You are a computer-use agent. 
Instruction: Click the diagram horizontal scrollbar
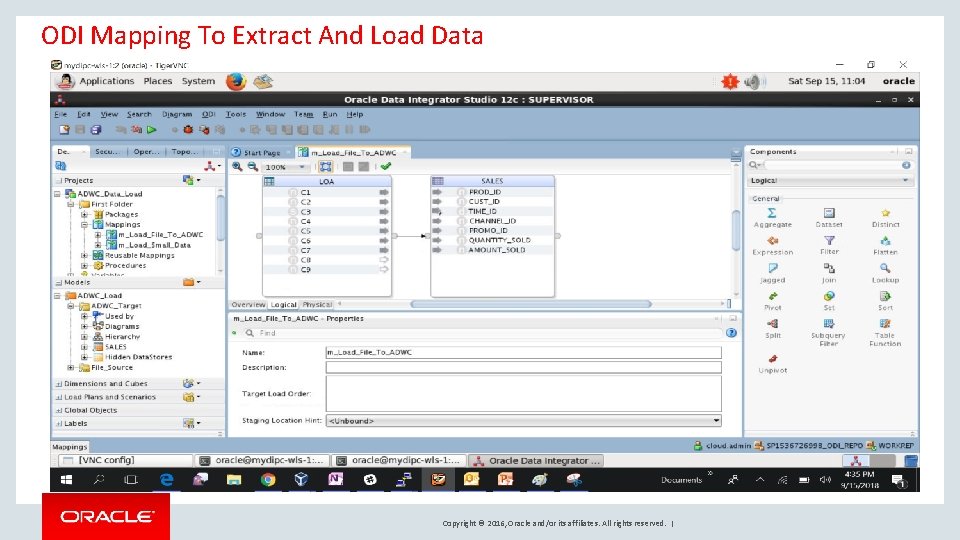(531, 304)
